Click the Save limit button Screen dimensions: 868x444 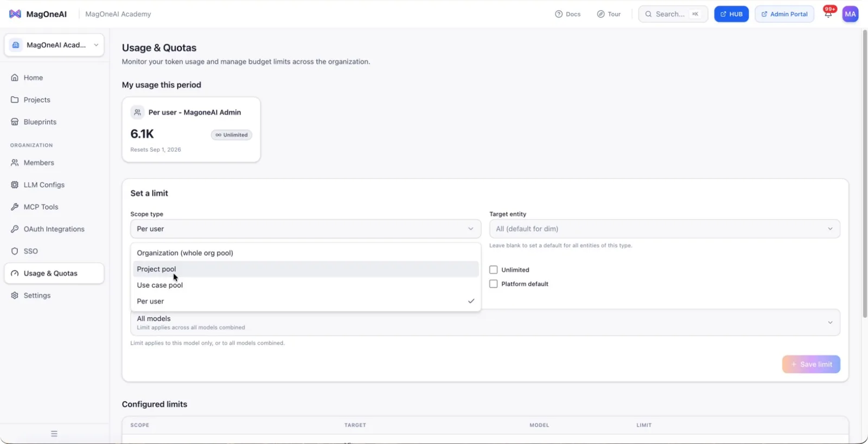[811, 364]
